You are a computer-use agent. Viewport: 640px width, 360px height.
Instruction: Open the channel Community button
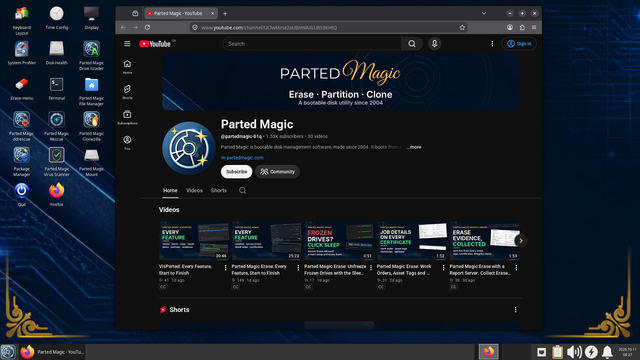278,172
